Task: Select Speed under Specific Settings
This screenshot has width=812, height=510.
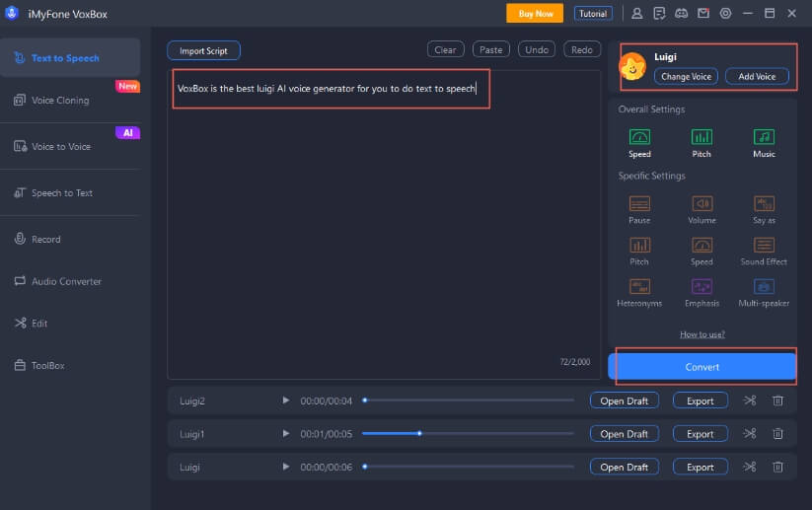Action: coord(701,251)
